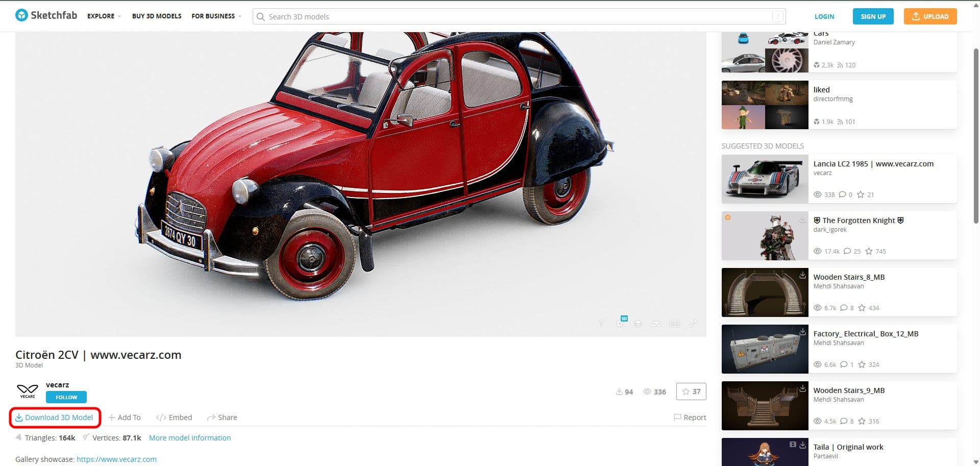Switch viewer to theater mode icon

(675, 324)
